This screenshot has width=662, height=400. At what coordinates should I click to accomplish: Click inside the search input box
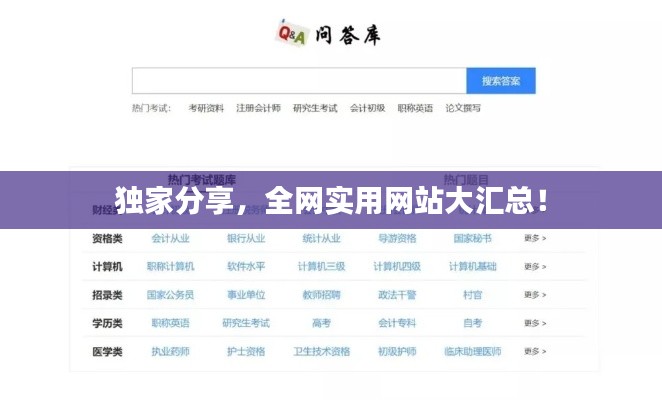pyautogui.click(x=298, y=81)
